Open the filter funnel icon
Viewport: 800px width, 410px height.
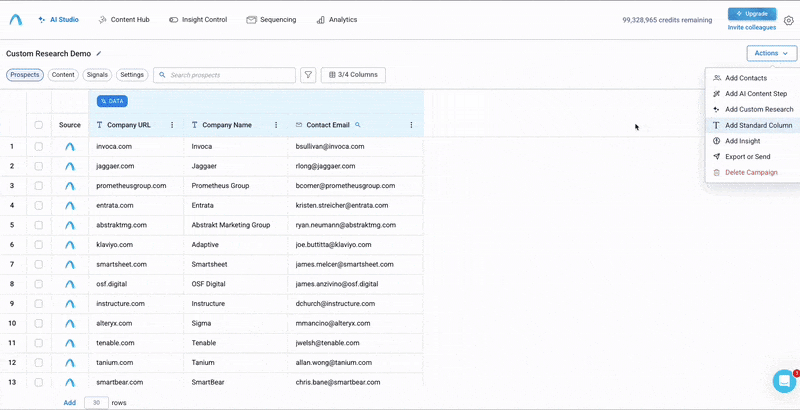[308, 75]
